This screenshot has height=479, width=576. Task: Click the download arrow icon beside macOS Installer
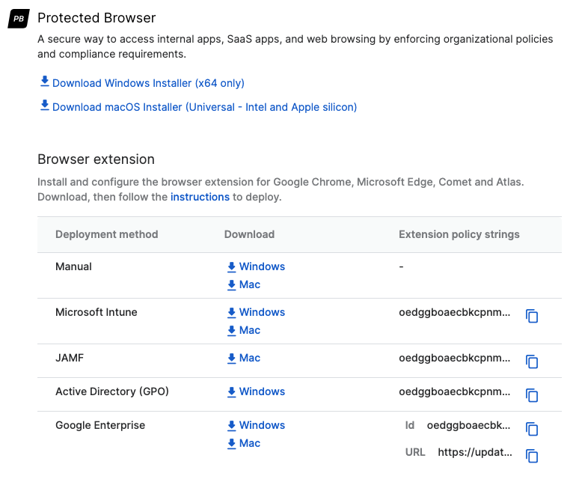[x=44, y=105]
